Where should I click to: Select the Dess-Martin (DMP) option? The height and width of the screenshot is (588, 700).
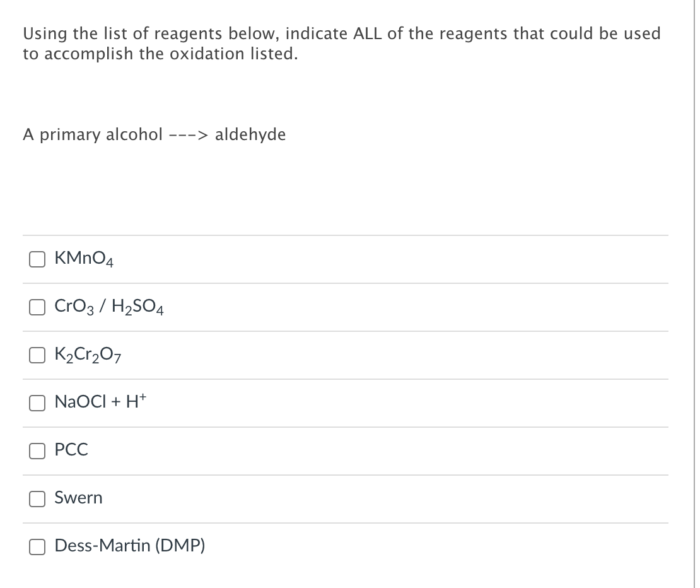(x=37, y=546)
